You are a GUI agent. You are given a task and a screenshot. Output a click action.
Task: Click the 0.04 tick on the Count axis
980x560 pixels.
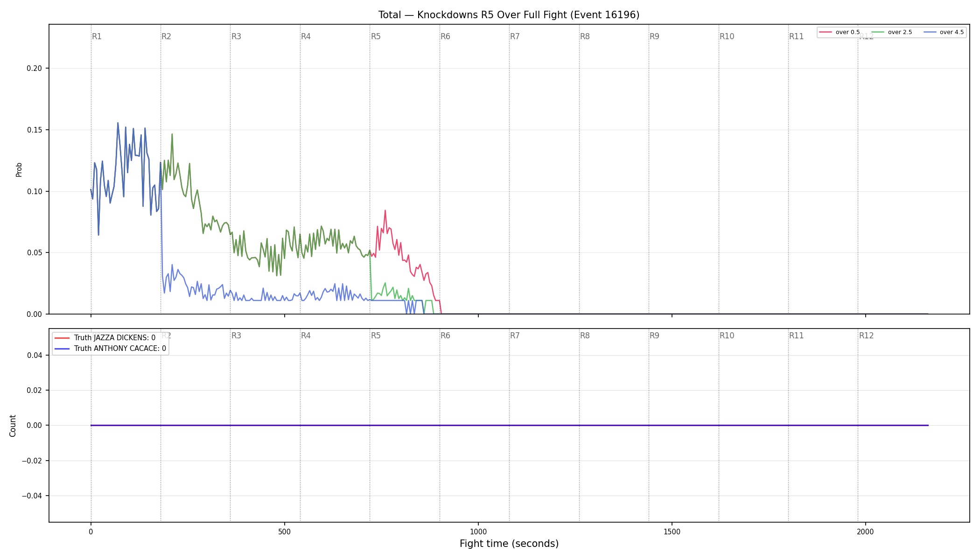(34, 356)
